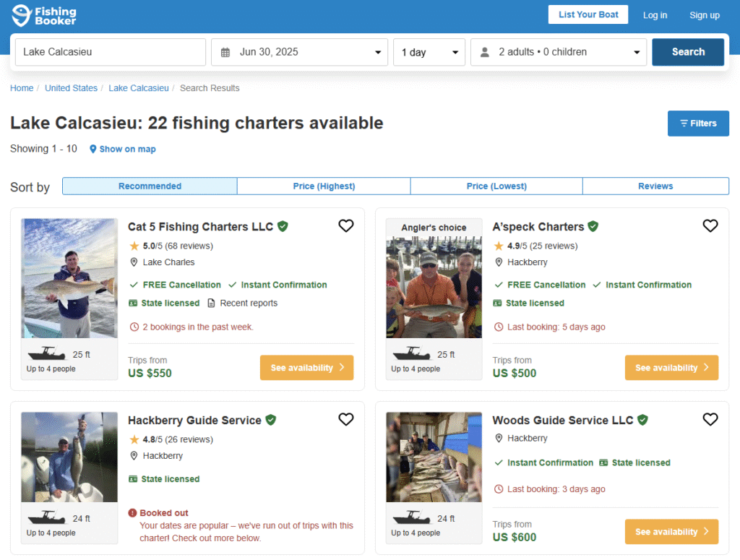Viewport: 740px width, 560px height.
Task: Open the 1 day duration dropdown
Action: pyautogui.click(x=429, y=52)
